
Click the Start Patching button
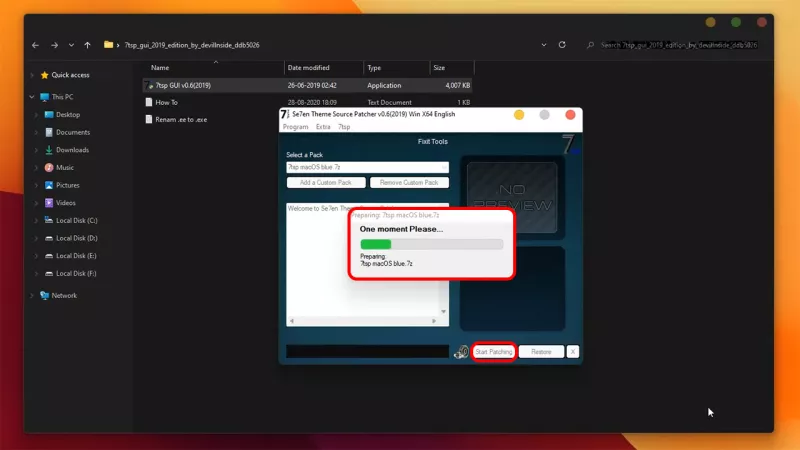pos(493,352)
